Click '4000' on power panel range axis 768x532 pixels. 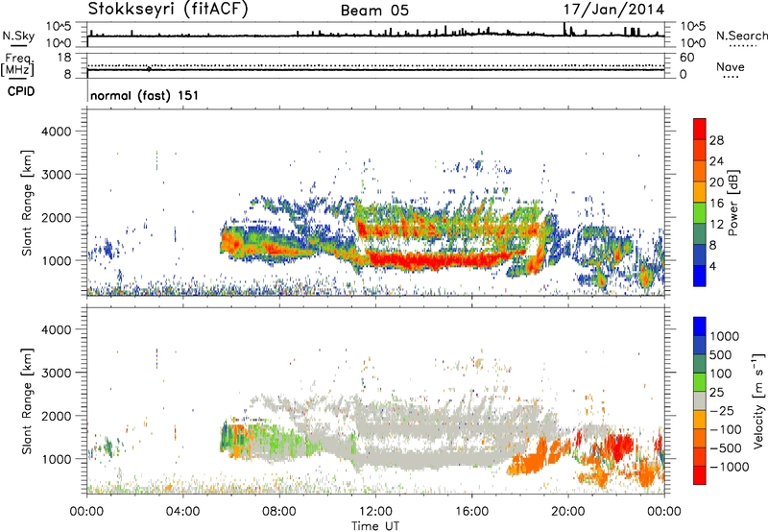56,132
